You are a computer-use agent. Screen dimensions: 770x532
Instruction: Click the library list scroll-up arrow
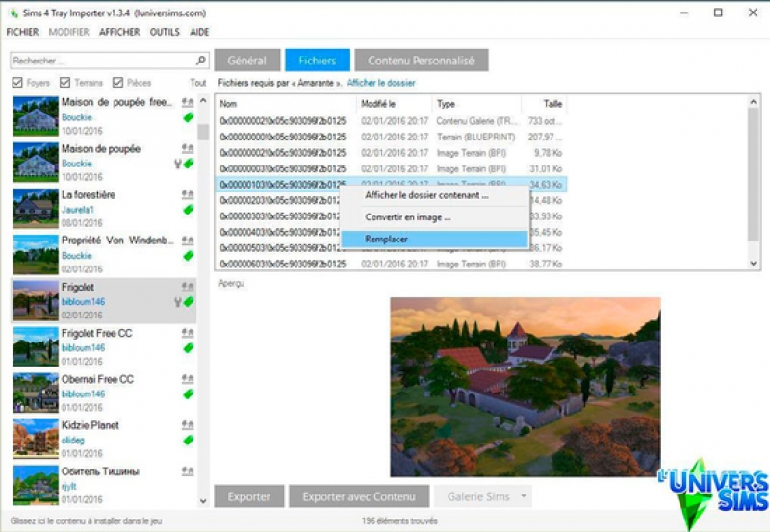(x=203, y=101)
